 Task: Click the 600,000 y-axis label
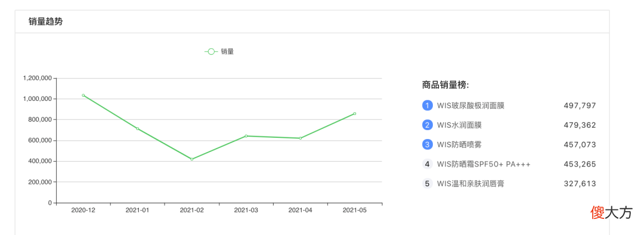point(40,141)
